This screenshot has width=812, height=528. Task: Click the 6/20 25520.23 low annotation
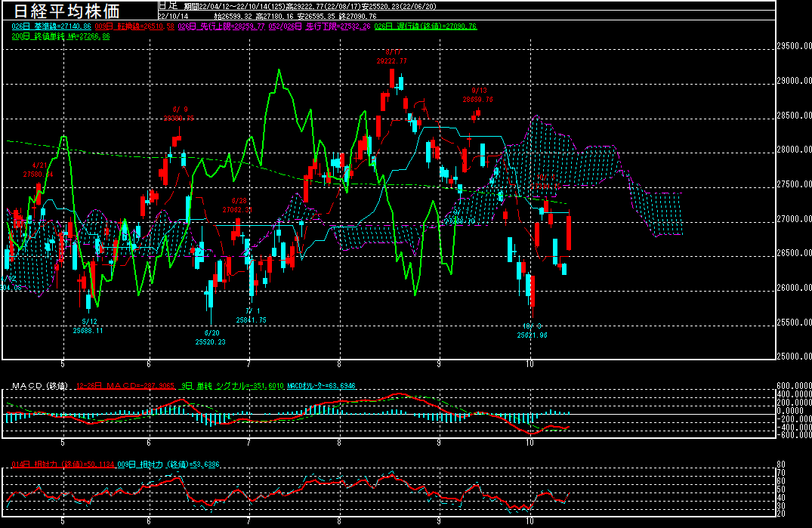(210, 338)
